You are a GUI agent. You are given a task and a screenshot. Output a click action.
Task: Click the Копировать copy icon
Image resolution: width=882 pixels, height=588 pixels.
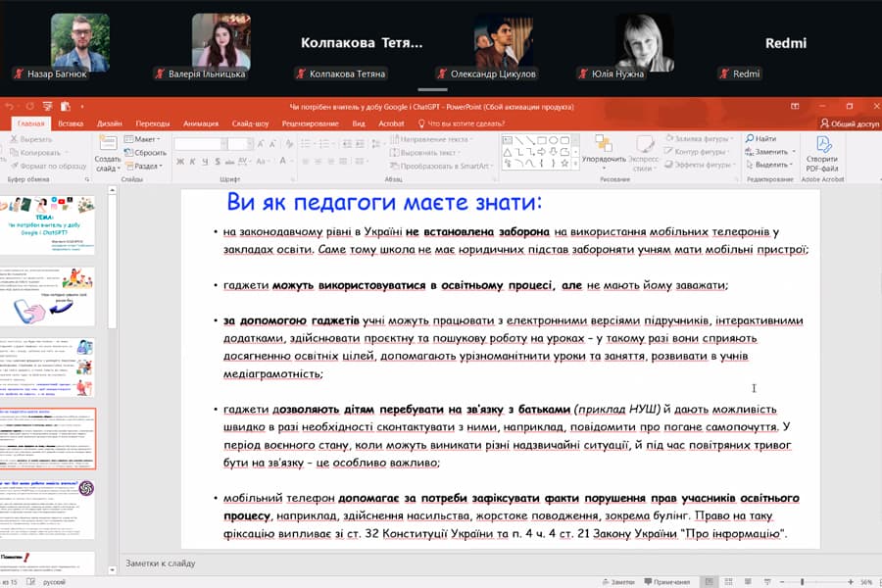point(15,152)
